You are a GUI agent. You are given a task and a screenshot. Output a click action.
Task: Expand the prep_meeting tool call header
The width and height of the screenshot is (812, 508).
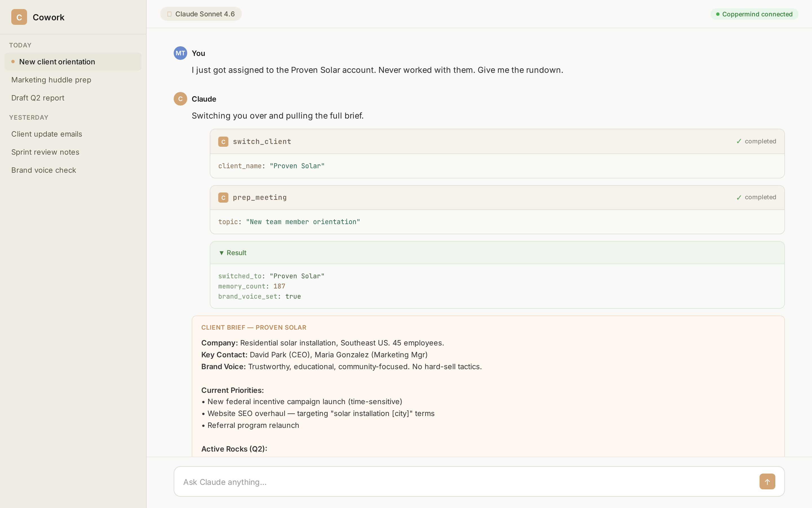[497, 198]
